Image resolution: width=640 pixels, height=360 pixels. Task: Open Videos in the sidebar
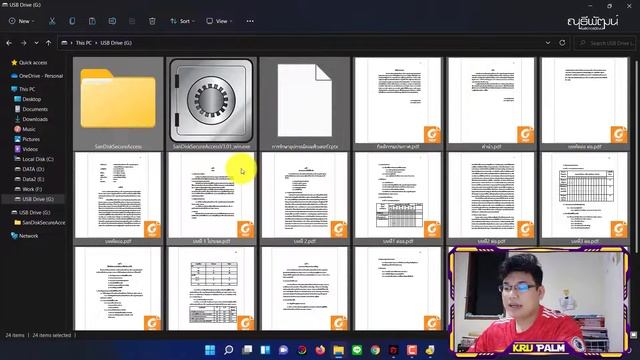(x=26, y=149)
